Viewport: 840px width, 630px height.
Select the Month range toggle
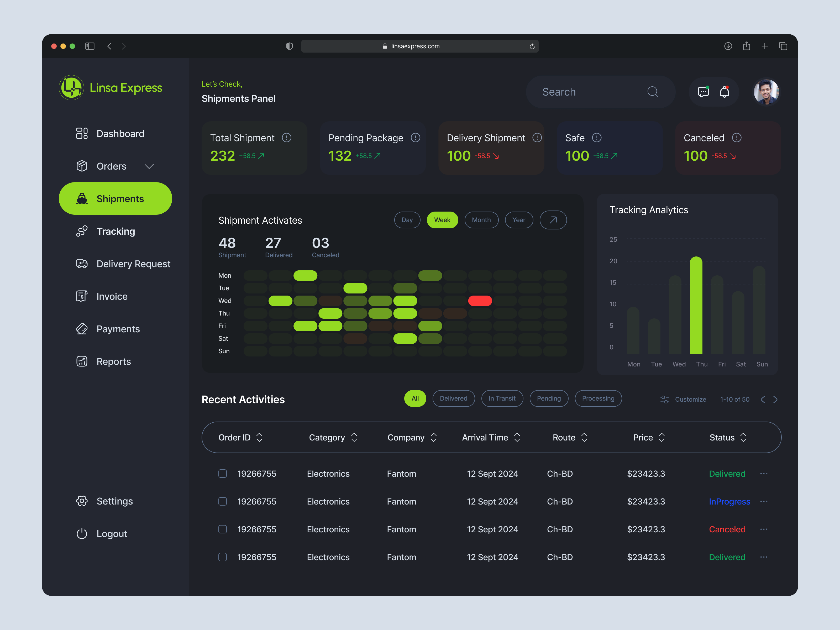click(x=481, y=220)
